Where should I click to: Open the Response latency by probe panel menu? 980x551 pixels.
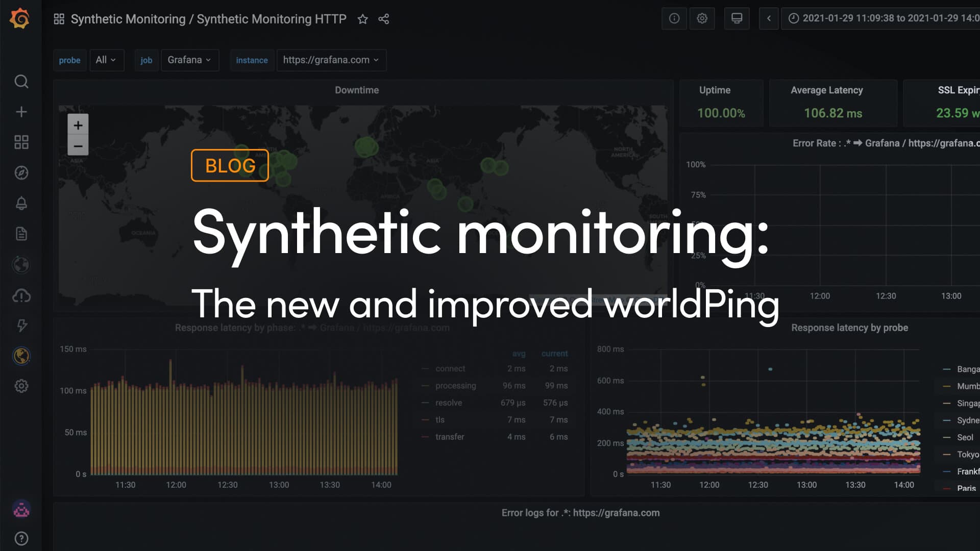[x=849, y=328]
